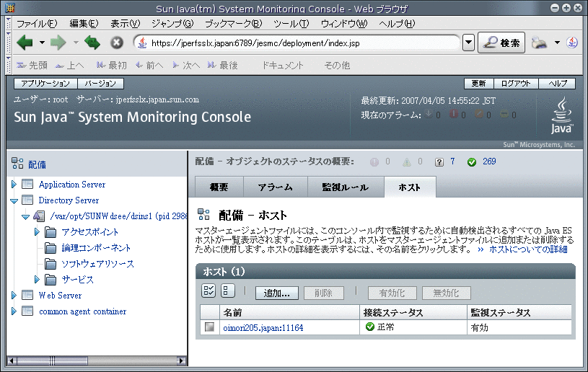Reload the page with the refresh arrows icon
This screenshot has height=372, width=588.
point(92,43)
